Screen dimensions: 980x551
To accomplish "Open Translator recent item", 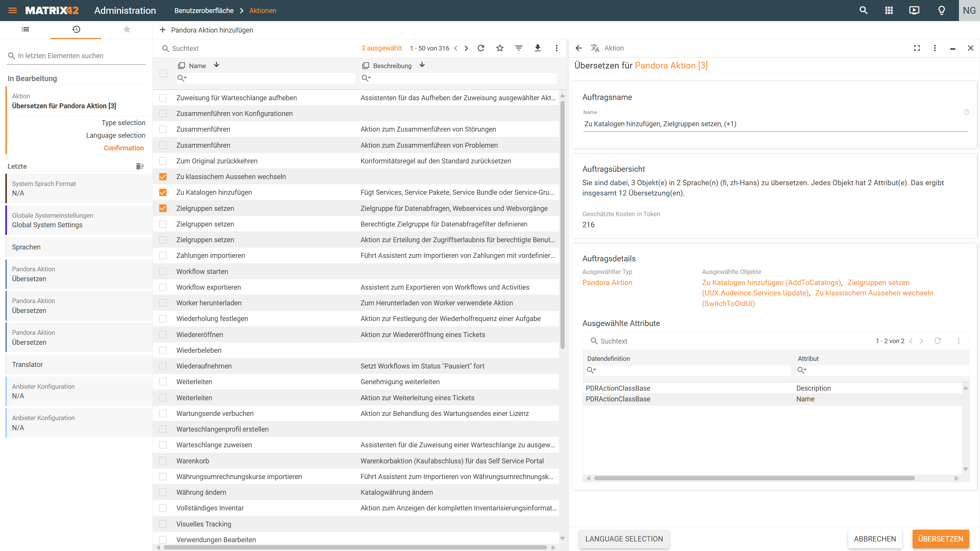I will pos(78,365).
